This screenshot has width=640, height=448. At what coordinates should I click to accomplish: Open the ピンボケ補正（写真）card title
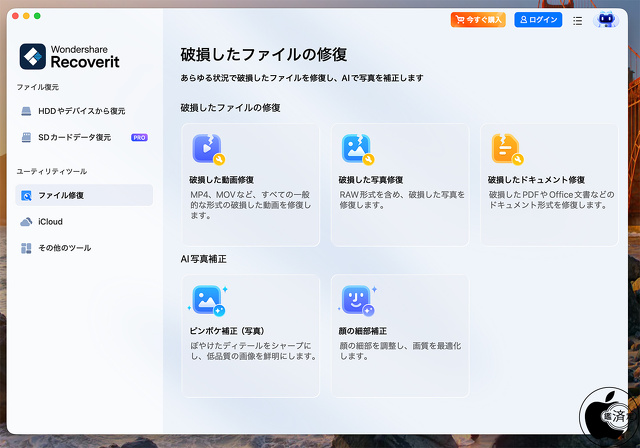227,331
